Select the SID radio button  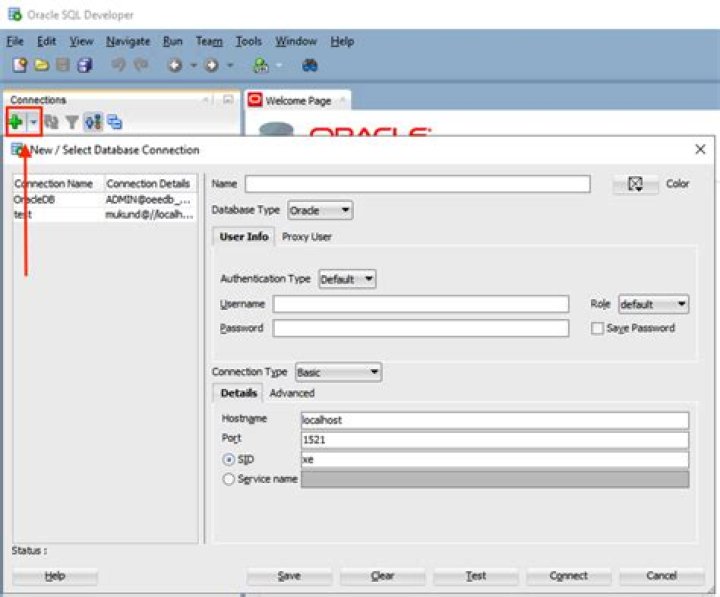tap(228, 459)
